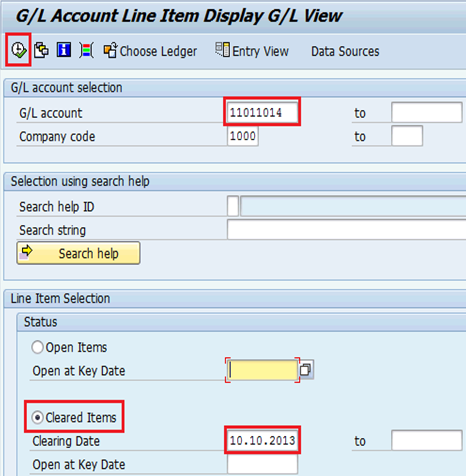
Task: Select the Cleared Items radio button
Action: coord(37,417)
